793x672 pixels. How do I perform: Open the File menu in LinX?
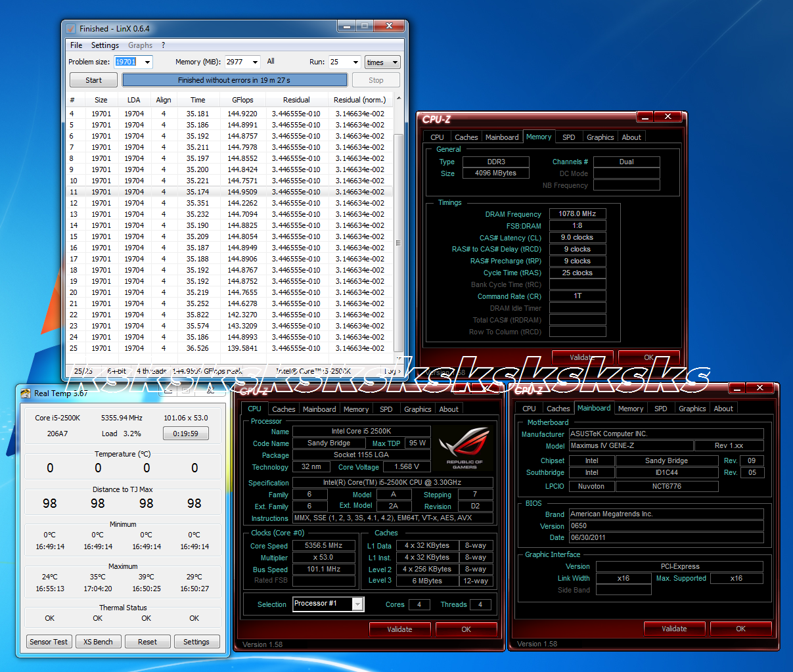[x=76, y=45]
